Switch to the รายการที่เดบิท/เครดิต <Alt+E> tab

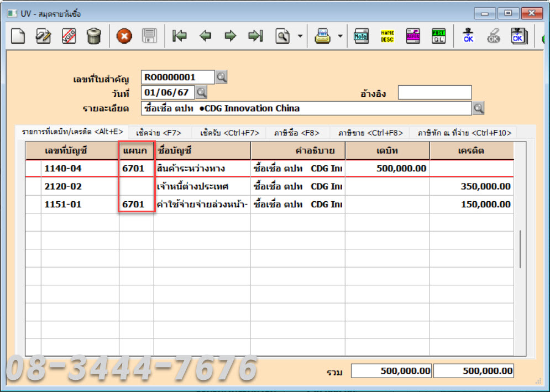(72, 132)
